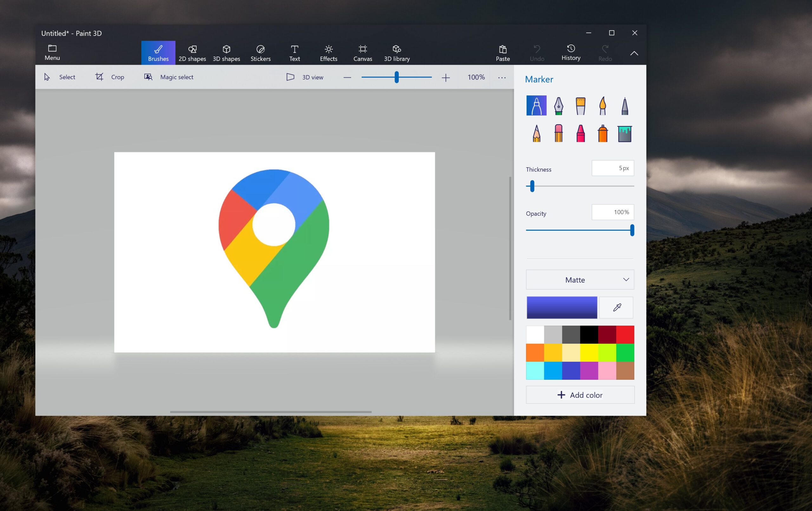Pick the lime color swatch
812x511 pixels.
(607, 353)
